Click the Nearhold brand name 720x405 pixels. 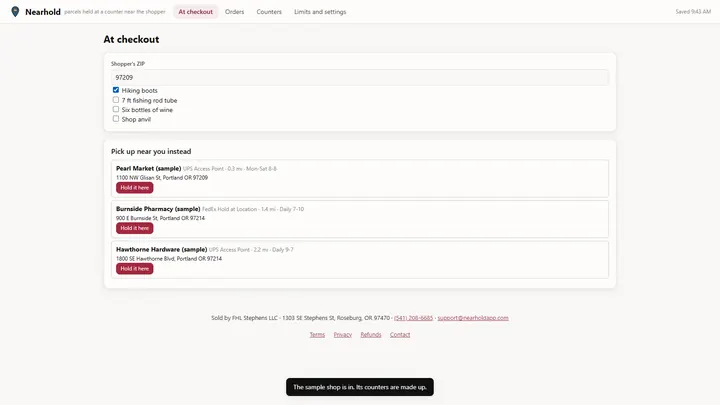point(43,12)
